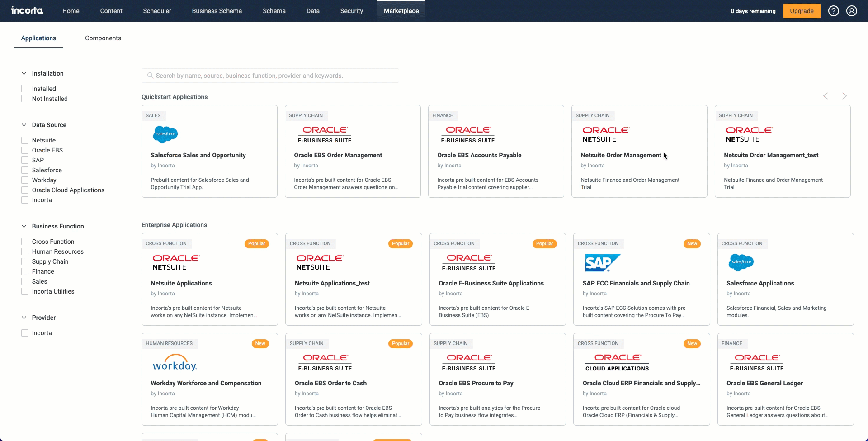Click Oracle NetSuite logo on Netsuite Order Management card

pyautogui.click(x=606, y=134)
